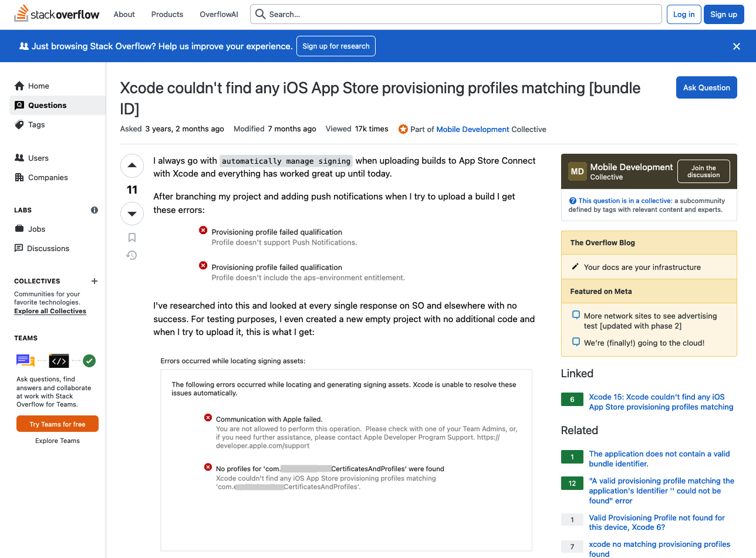The image size is (756, 558).
Task: Click the Home house icon
Action: [19, 86]
